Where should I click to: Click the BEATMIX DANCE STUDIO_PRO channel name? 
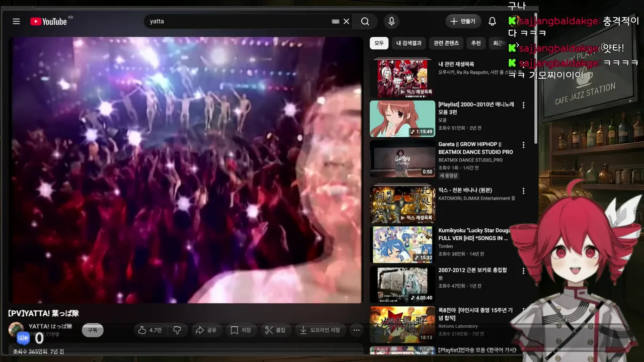(x=470, y=160)
